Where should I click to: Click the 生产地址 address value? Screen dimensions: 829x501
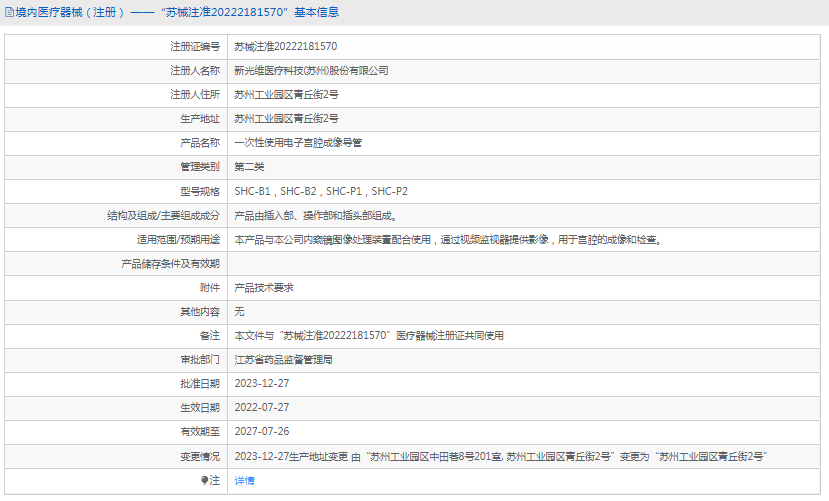pos(287,119)
